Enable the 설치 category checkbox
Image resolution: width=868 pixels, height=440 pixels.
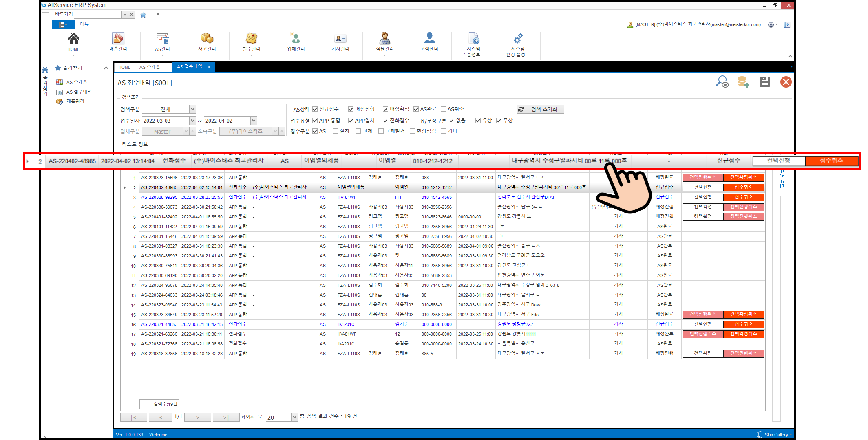(335, 131)
